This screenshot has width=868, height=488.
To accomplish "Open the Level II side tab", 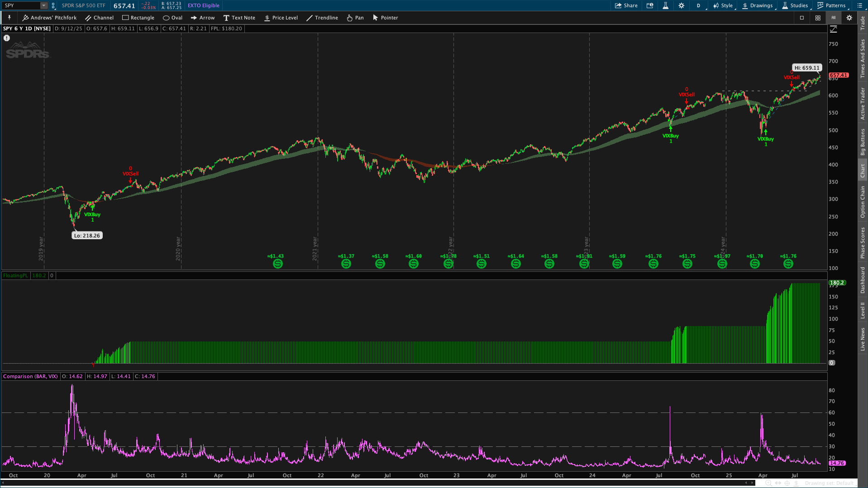I will [863, 310].
